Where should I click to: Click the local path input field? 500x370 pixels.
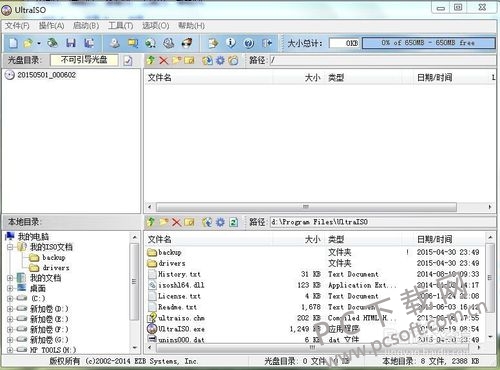click(x=382, y=222)
